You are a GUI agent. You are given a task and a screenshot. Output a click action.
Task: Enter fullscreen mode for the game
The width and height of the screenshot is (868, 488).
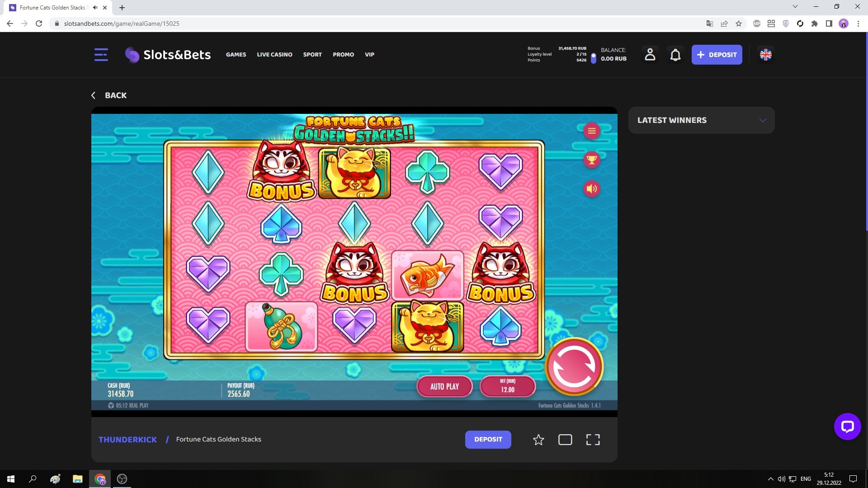[593, 440]
